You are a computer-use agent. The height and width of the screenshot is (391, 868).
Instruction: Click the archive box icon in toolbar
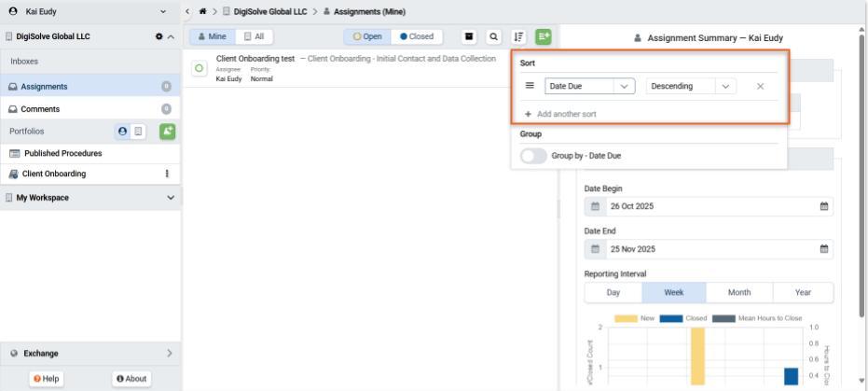471,36
